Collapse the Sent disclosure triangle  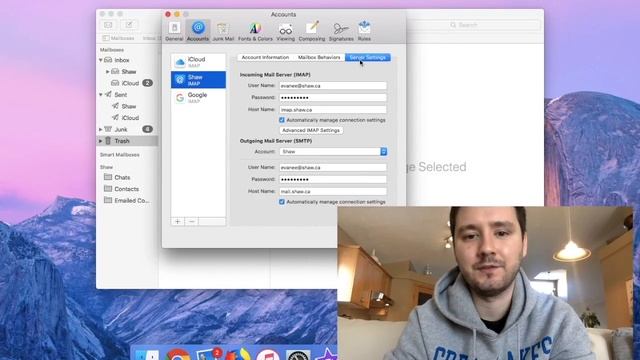point(101,95)
